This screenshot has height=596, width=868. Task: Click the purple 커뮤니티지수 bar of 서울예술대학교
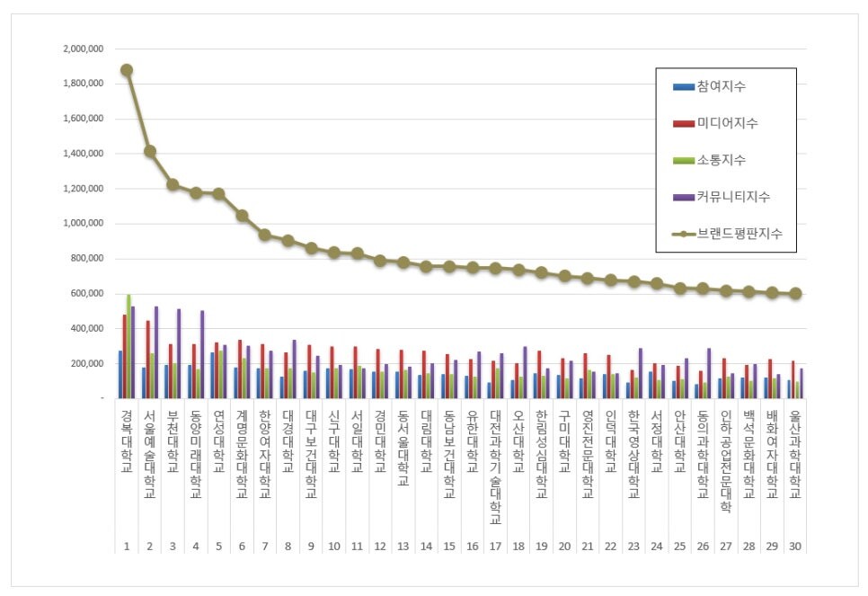pyautogui.click(x=156, y=352)
